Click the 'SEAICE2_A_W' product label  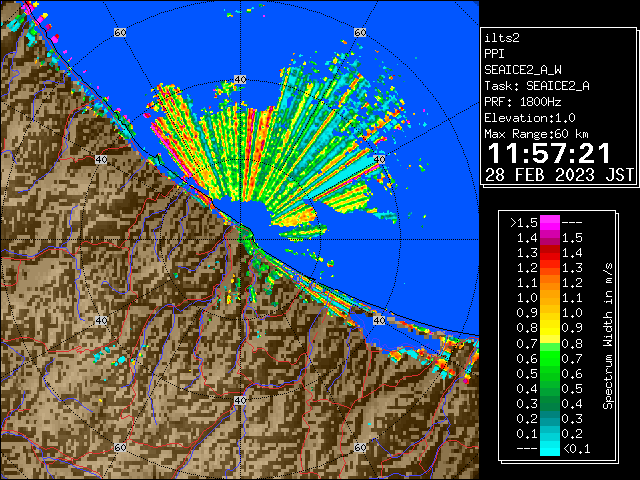pos(523,70)
